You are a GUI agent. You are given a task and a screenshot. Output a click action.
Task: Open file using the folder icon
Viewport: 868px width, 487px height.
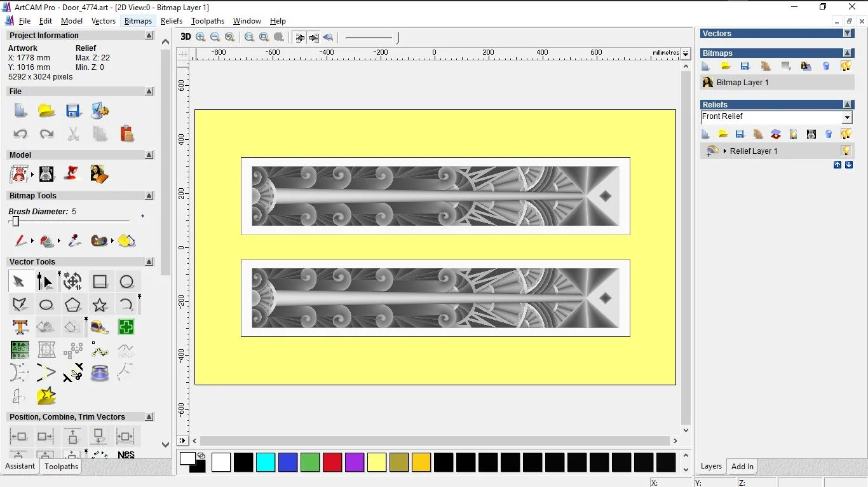pyautogui.click(x=46, y=111)
